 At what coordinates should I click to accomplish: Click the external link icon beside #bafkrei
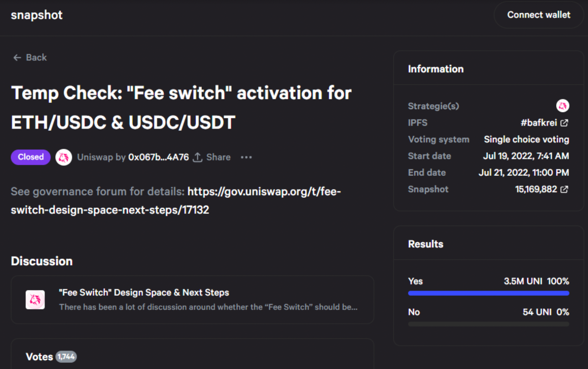click(564, 122)
